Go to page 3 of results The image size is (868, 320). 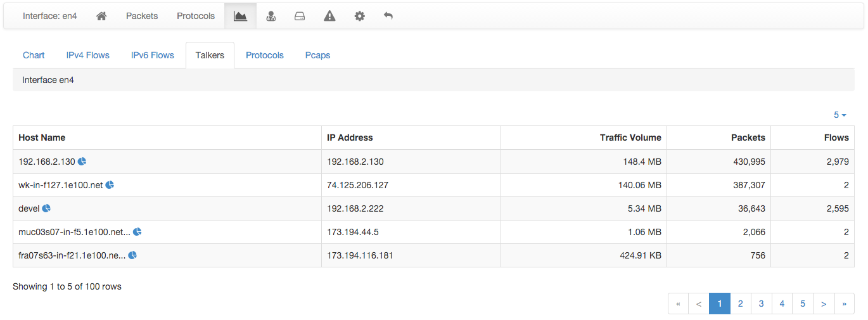coord(761,304)
